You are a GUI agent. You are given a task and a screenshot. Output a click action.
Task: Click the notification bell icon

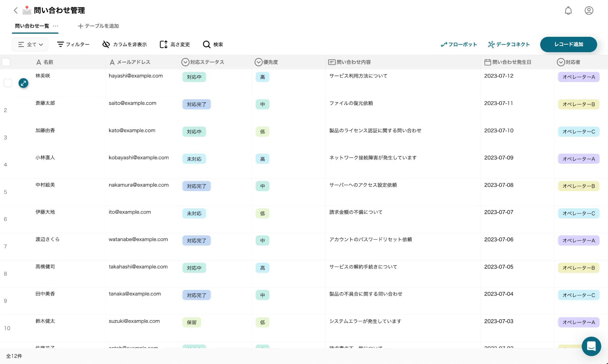click(x=568, y=11)
